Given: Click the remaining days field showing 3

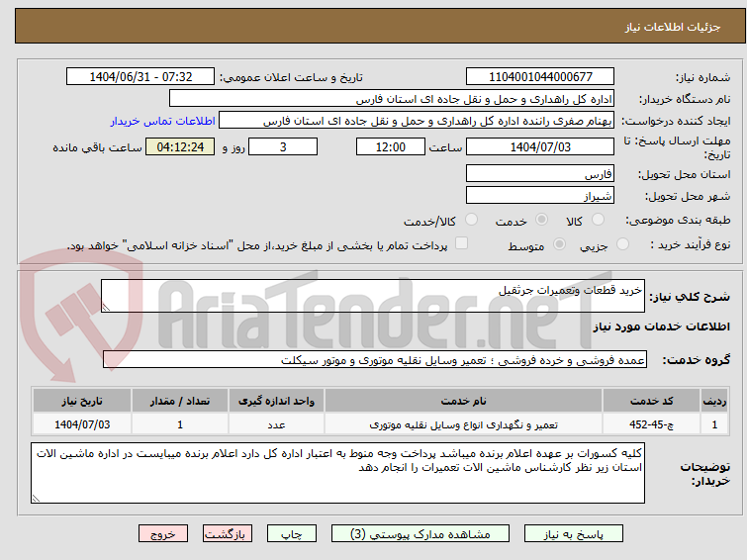Looking at the screenshot, I should click(x=283, y=146).
